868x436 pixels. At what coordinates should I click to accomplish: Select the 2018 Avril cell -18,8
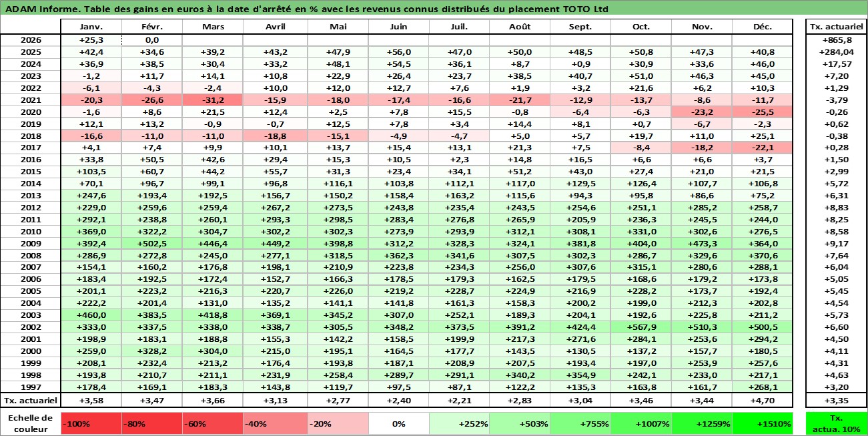tap(276, 136)
